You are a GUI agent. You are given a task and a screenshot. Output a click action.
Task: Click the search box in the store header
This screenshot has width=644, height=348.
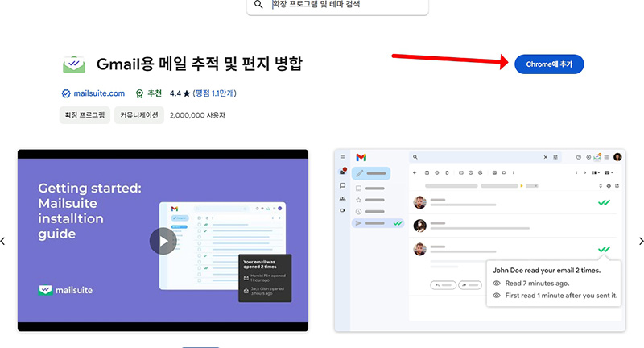pos(337,6)
